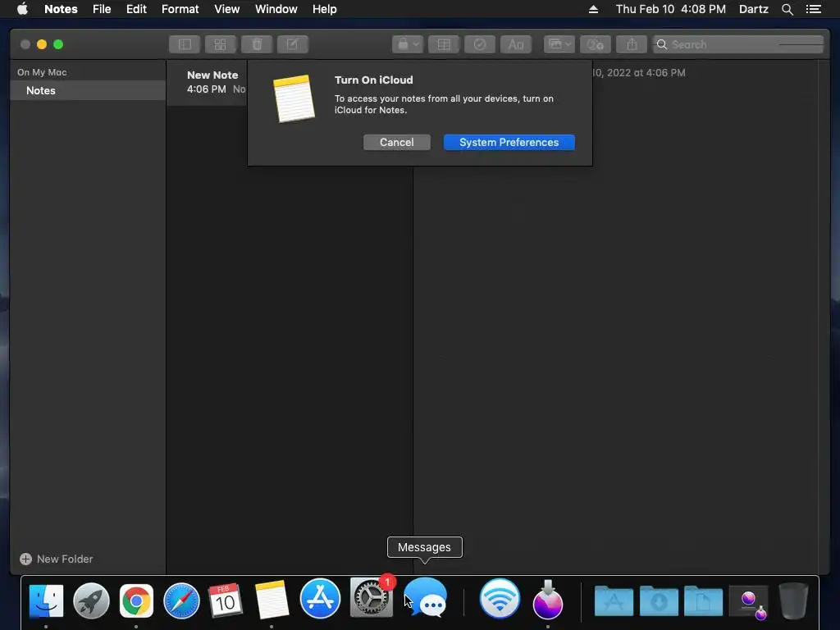This screenshot has width=840, height=630.
Task: Open Calendar from the Dock
Action: pyautogui.click(x=226, y=600)
